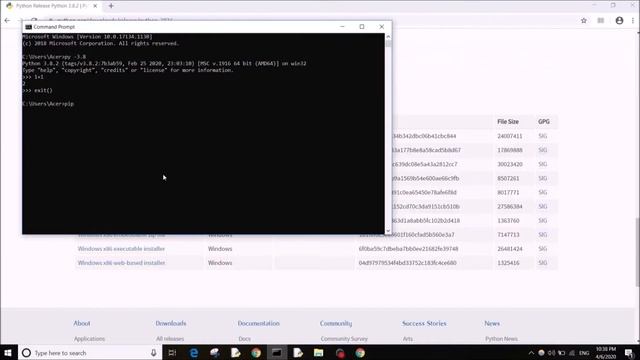Open SIG link for file size 17869888
Image resolution: width=640 pixels, height=360 pixels.
pyautogui.click(x=542, y=150)
